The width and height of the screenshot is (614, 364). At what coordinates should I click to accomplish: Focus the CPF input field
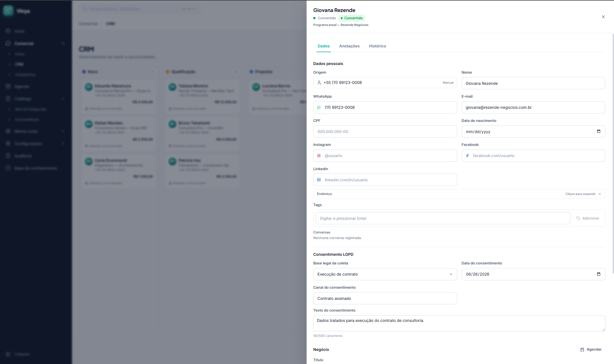pos(385,131)
